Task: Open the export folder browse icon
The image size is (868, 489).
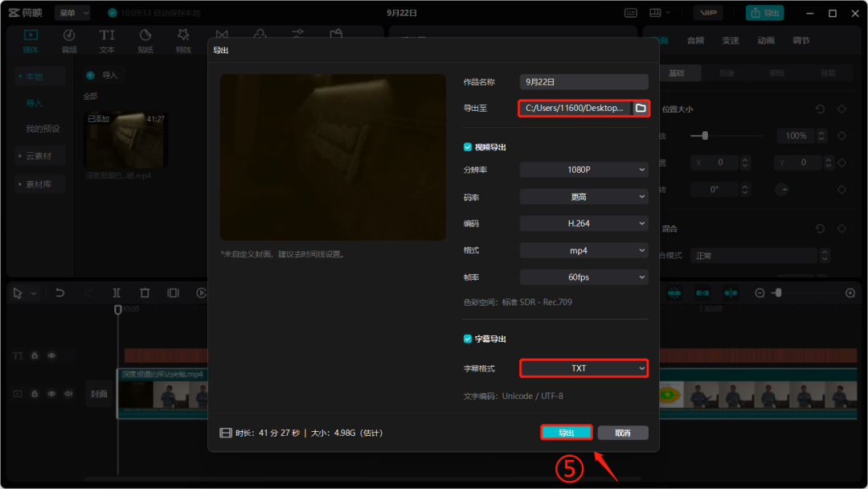Action: [641, 108]
